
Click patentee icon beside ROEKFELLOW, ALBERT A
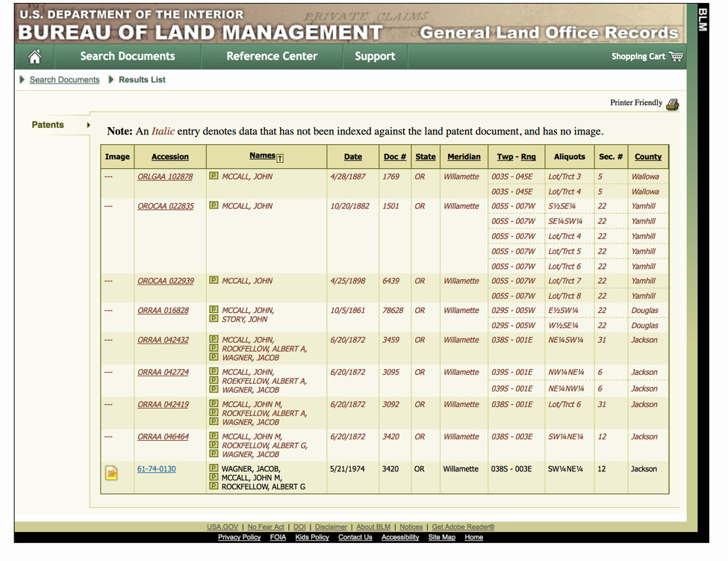[x=214, y=380]
